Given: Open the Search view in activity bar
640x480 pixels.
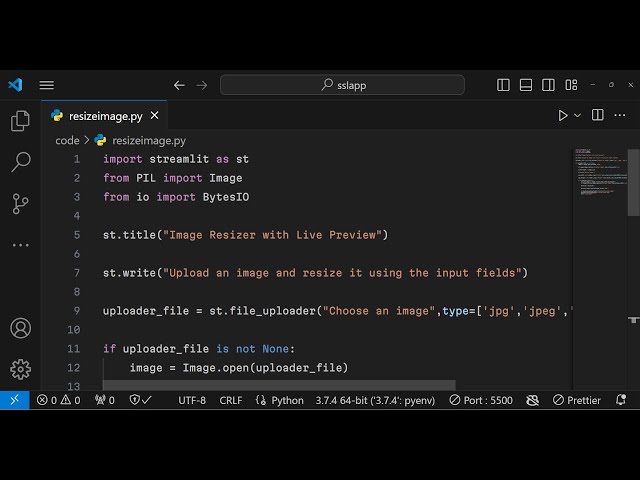Looking at the screenshot, I should 20,162.
